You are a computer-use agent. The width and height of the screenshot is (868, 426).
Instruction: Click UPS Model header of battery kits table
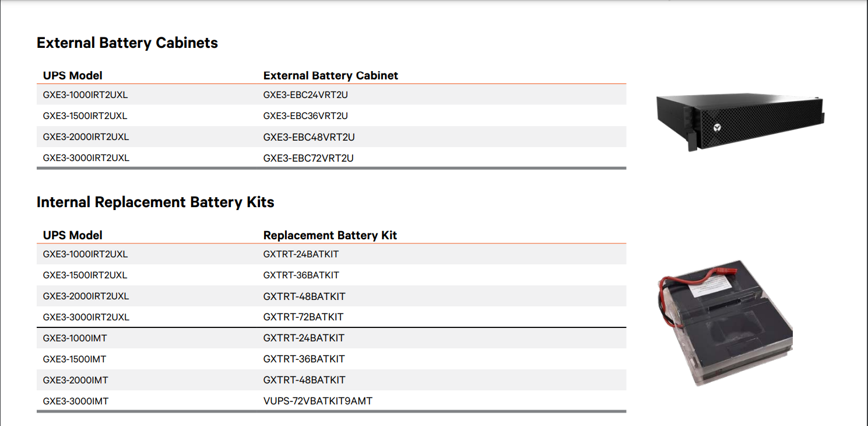pos(72,235)
